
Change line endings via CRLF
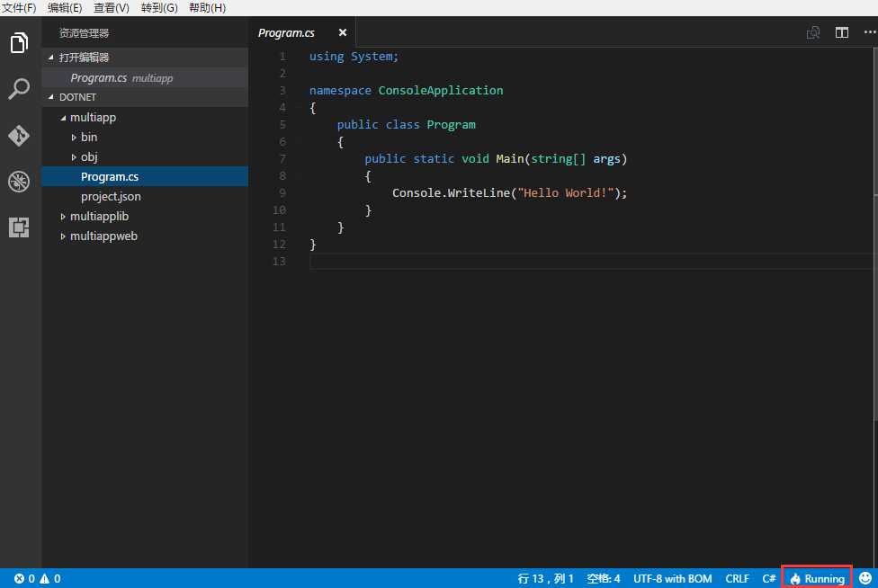(737, 578)
